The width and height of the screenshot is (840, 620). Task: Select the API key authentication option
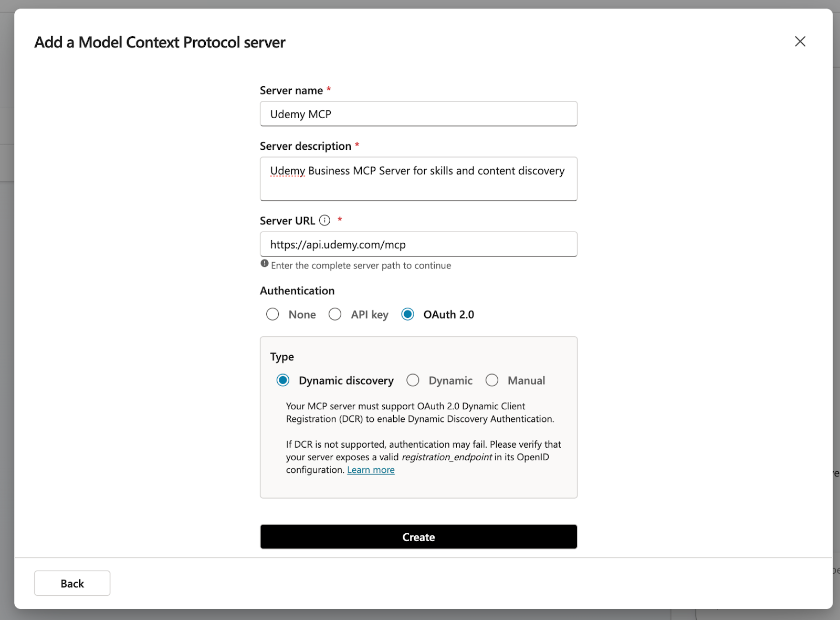click(x=335, y=314)
